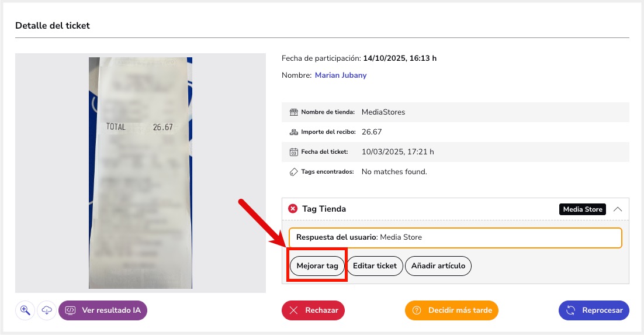Viewport: 644px width, 335px height.
Task: Collapse the Tag Tienda section with the chevron
Action: coord(618,209)
